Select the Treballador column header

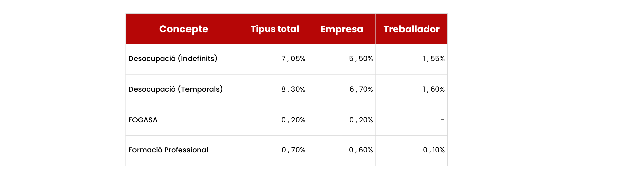[411, 29]
